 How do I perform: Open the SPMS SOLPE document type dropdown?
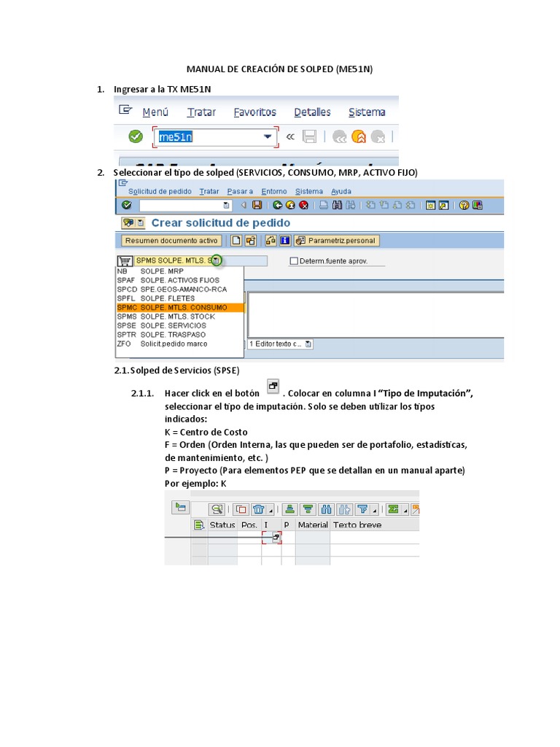coord(216,260)
